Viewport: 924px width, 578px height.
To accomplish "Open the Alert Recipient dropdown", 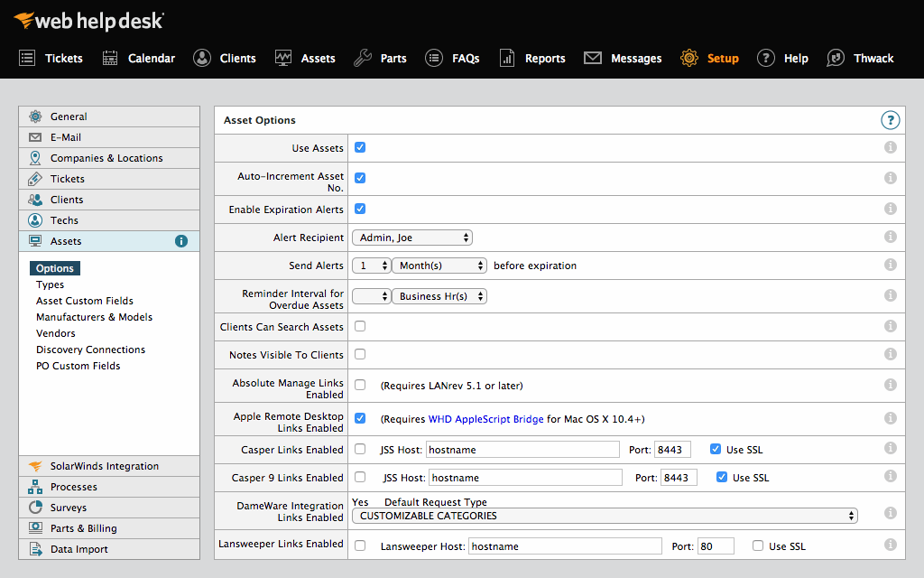I will [412, 237].
